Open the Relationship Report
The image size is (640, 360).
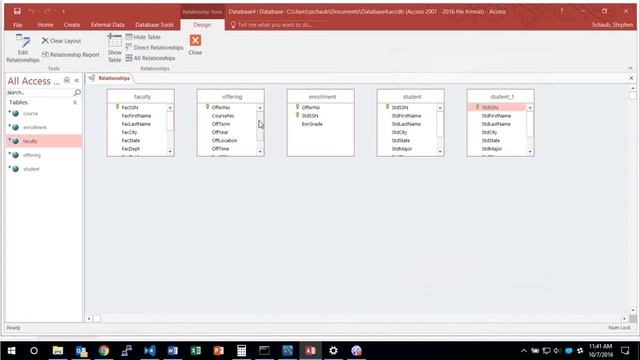coord(71,55)
